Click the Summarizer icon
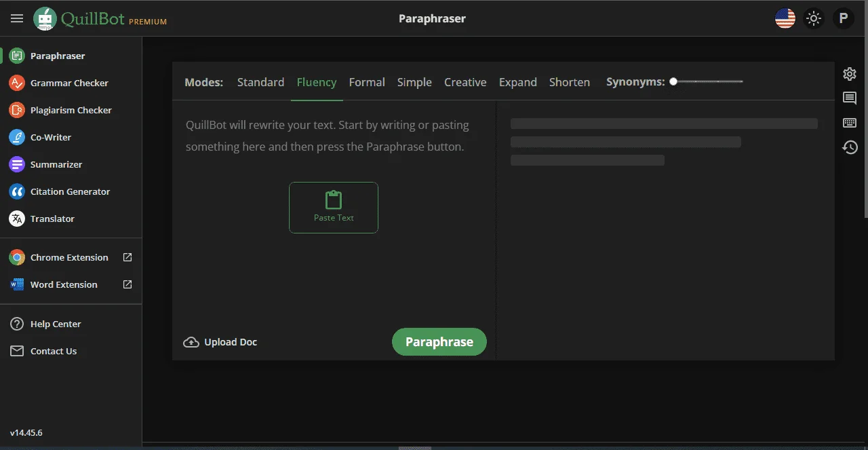Viewport: 868px width, 450px height. [x=17, y=164]
